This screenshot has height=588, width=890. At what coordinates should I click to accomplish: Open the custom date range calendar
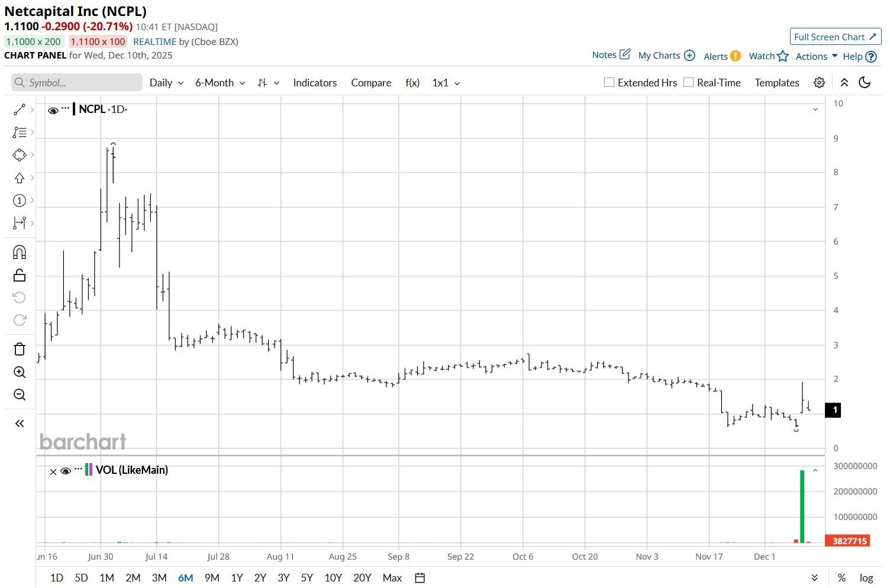click(420, 578)
